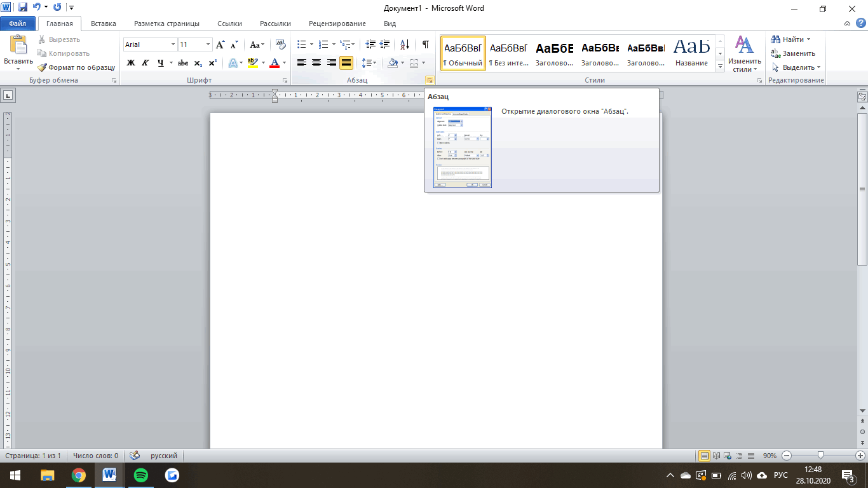This screenshot has width=868, height=488.
Task: Apply superscript formatting
Action: tap(213, 63)
